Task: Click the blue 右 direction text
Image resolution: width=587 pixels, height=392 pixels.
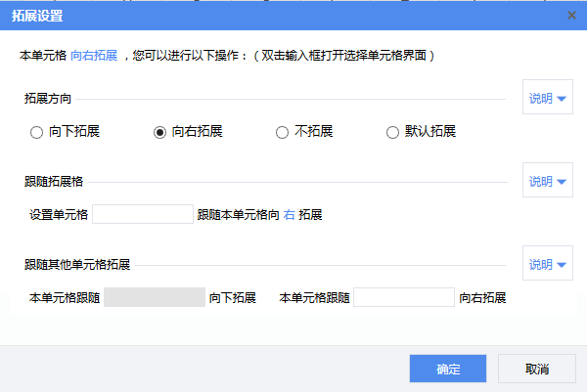Action: [289, 214]
